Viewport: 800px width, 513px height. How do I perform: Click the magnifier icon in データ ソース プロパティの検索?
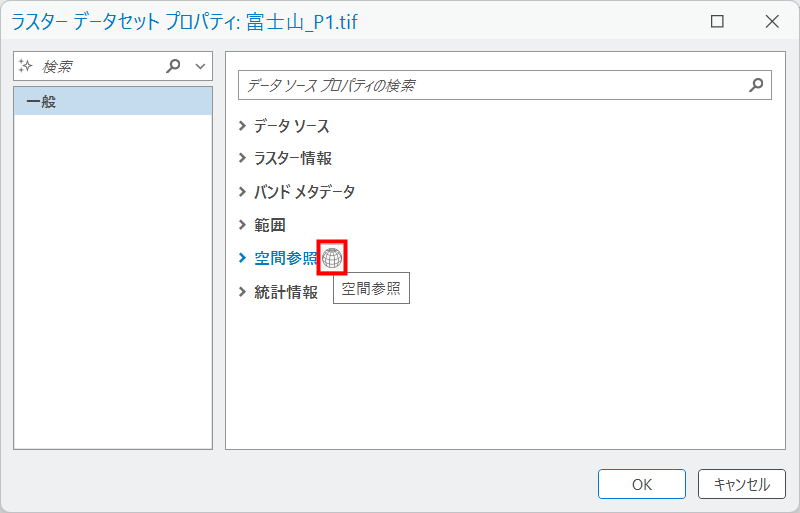756,85
